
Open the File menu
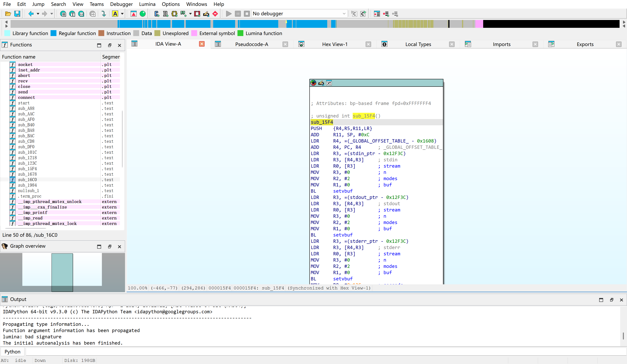[7, 4]
